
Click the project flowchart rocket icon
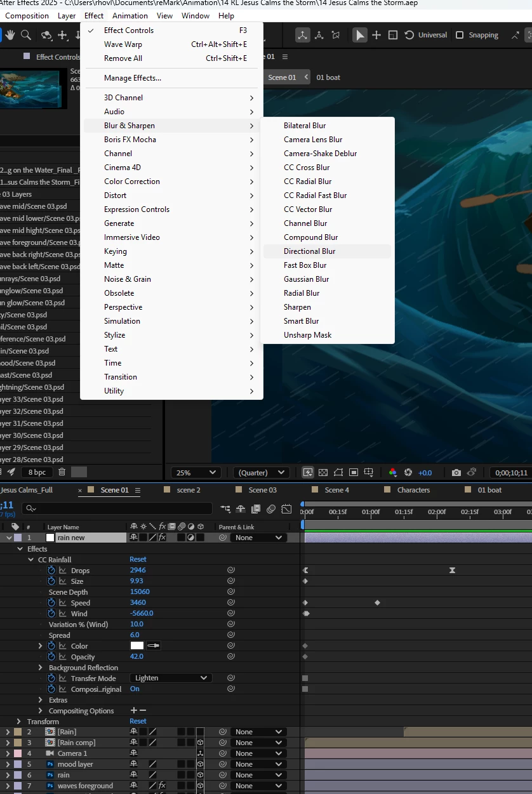pyautogui.click(x=11, y=472)
